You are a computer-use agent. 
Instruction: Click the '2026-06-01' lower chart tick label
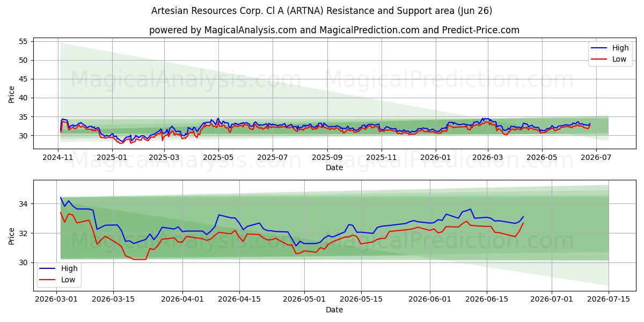click(430, 299)
